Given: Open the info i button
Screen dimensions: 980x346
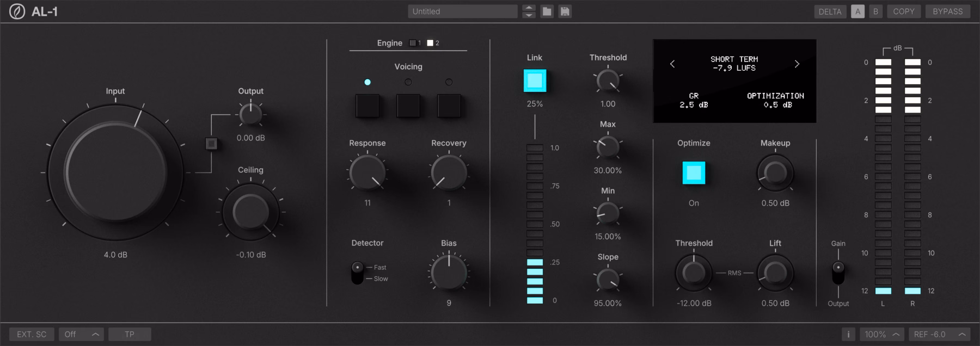Looking at the screenshot, I should tap(848, 334).
